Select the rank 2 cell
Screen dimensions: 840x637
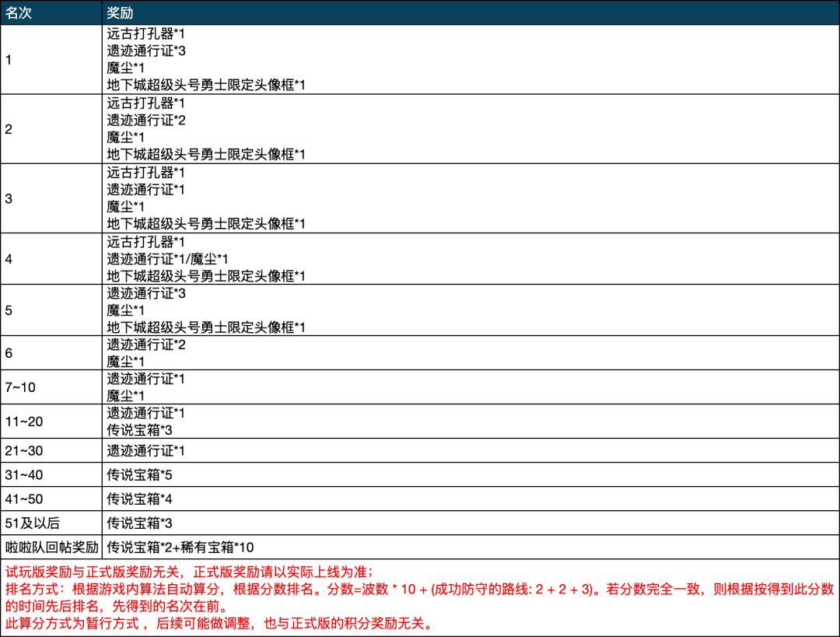[x=51, y=129]
